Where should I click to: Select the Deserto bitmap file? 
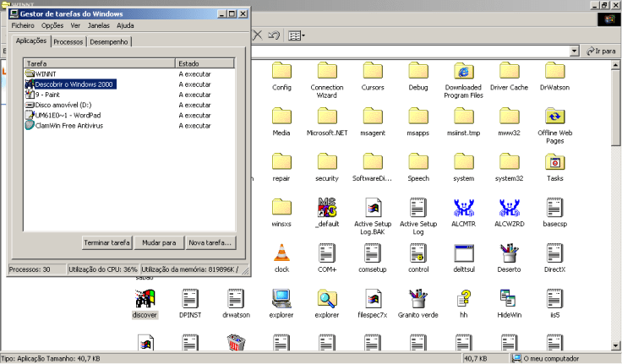click(509, 253)
